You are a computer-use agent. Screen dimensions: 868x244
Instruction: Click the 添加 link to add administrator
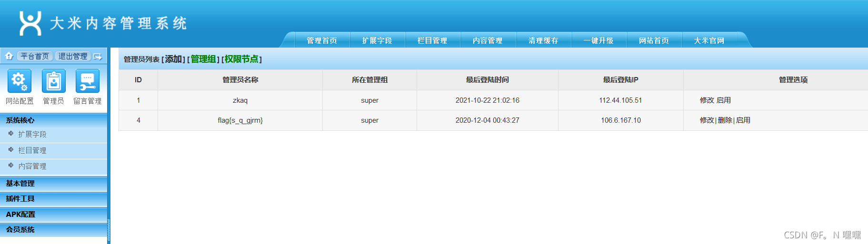[x=173, y=59]
